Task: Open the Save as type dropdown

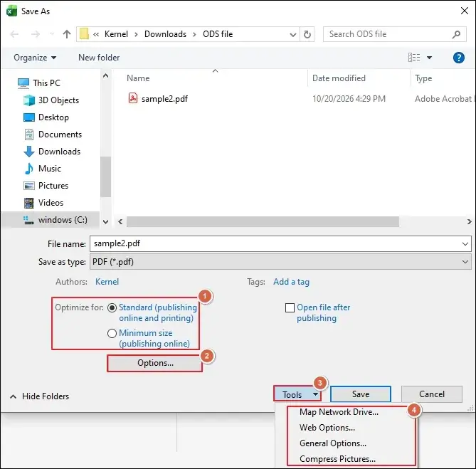Action: [x=280, y=262]
